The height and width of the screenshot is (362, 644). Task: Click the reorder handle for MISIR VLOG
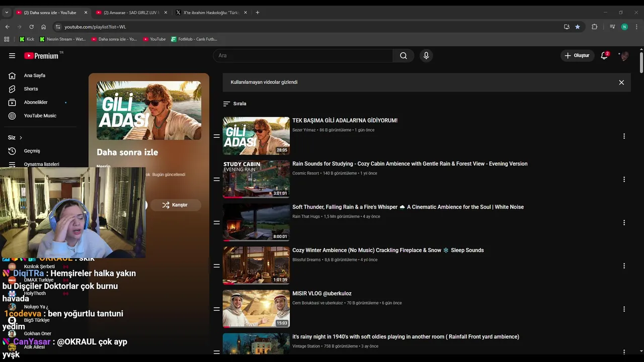(x=217, y=309)
